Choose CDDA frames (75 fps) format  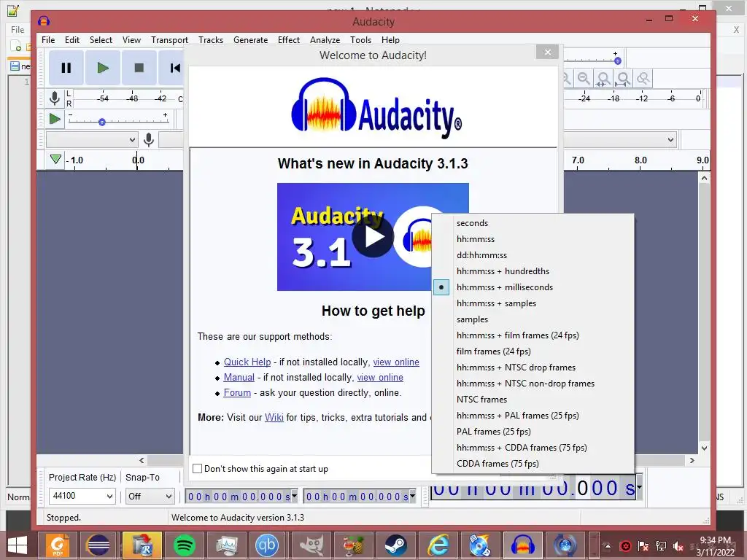tap(533, 464)
